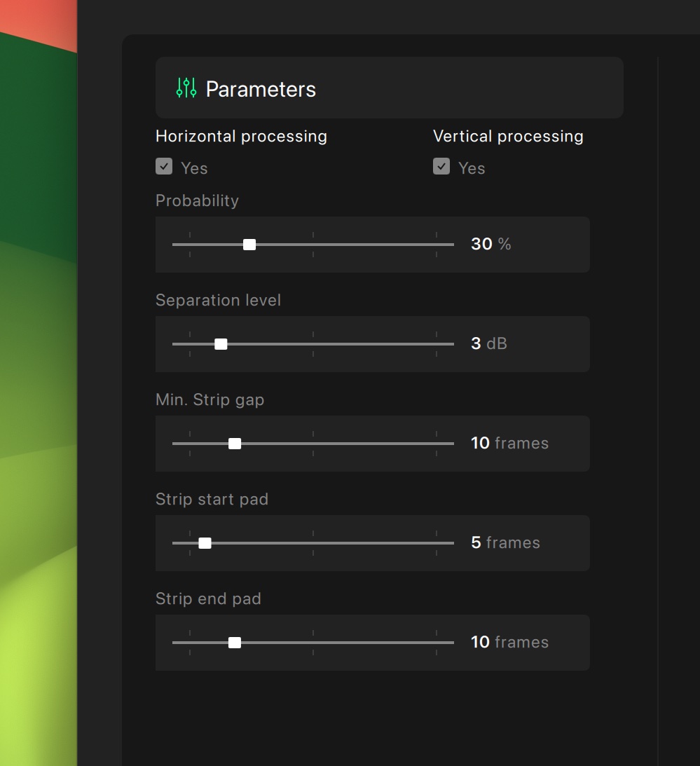Click the Parameters header title
The height and width of the screenshot is (766, 700).
(261, 89)
